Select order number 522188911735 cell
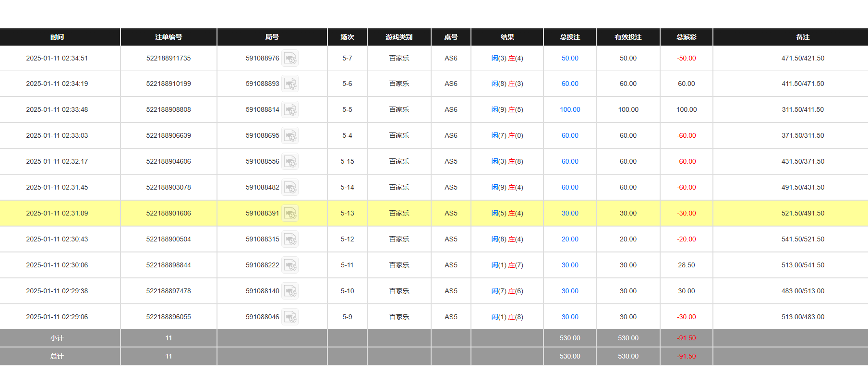 coord(169,58)
